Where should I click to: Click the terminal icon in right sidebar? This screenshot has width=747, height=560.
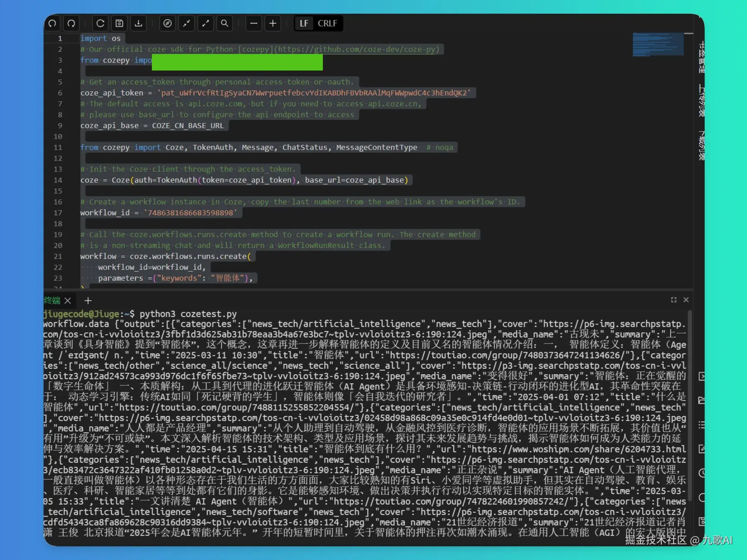coord(702,376)
